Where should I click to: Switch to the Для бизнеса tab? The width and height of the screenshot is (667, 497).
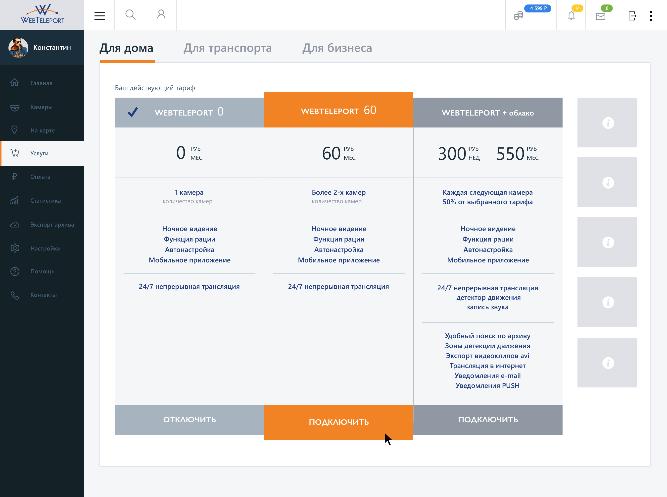click(337, 48)
